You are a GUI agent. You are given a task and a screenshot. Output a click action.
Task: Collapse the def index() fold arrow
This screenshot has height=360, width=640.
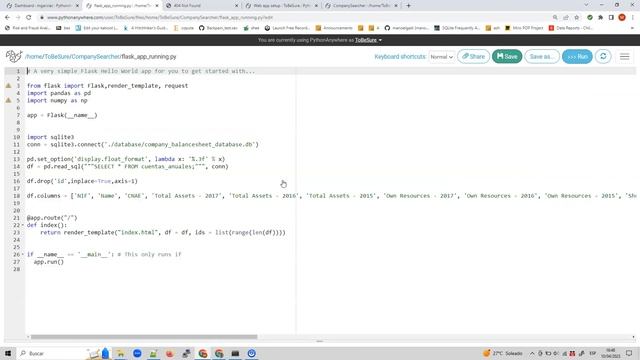tap(23, 225)
